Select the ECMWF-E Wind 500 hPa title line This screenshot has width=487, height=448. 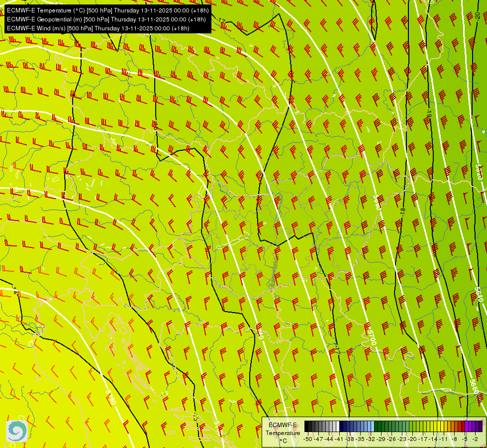tap(98, 28)
